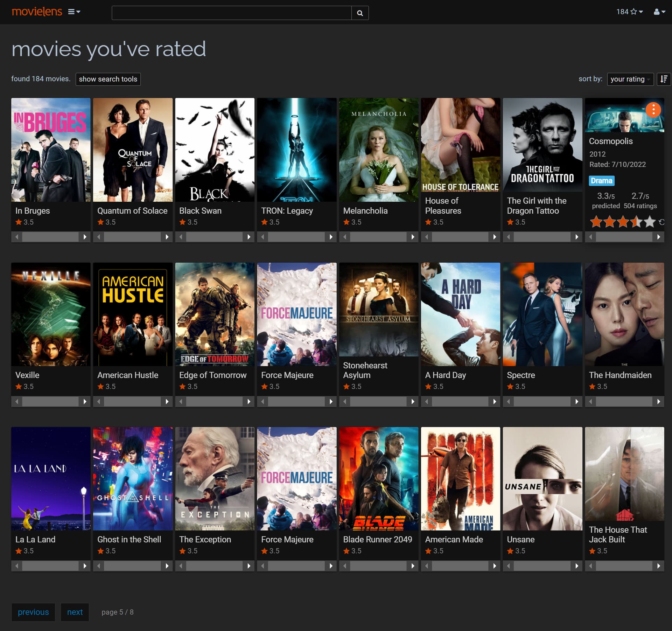Screen dimensions: 672x631
Task: Open the Unsane title link
Action: pos(521,540)
